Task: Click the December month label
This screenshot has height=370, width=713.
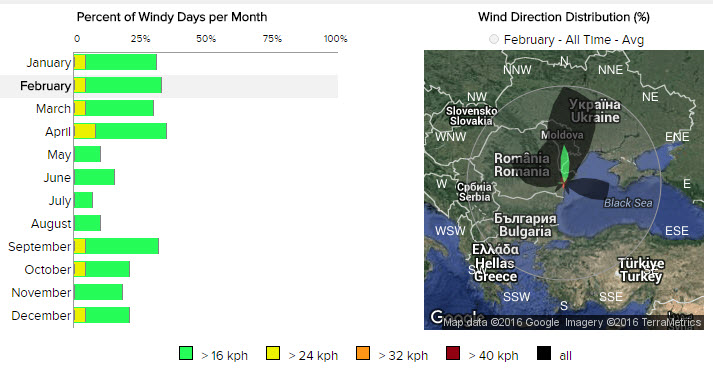Action: (41, 315)
